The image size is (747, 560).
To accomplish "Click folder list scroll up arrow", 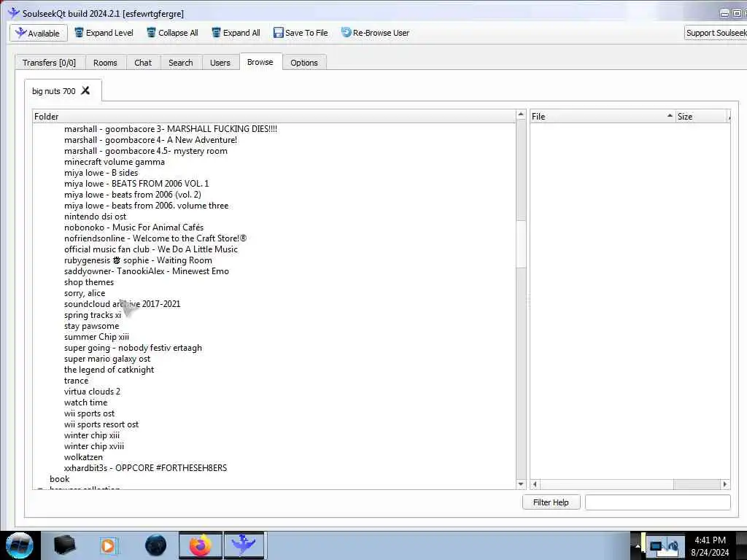I will tap(521, 114).
